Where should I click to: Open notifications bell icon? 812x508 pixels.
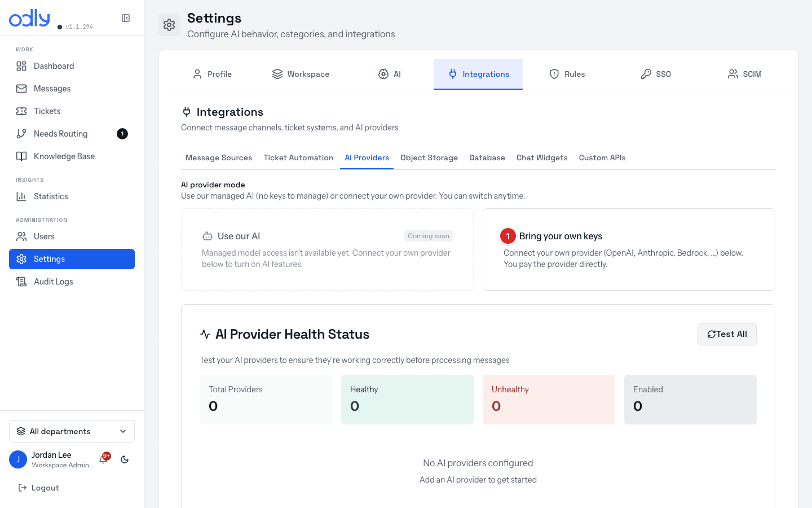coord(103,459)
